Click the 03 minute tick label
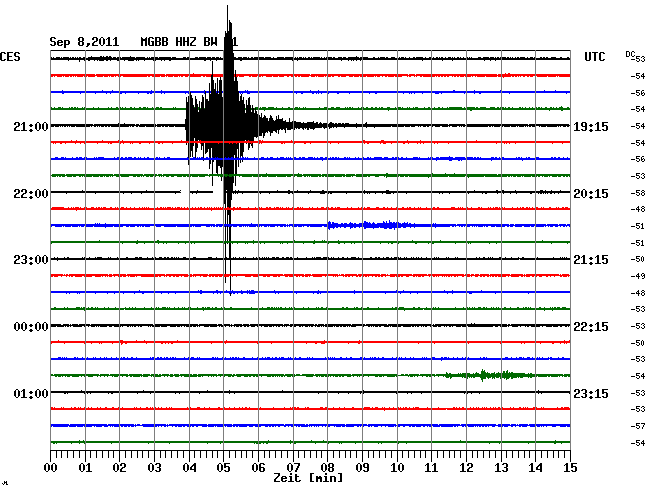Viewport: 650px width, 494px height. pos(154,468)
